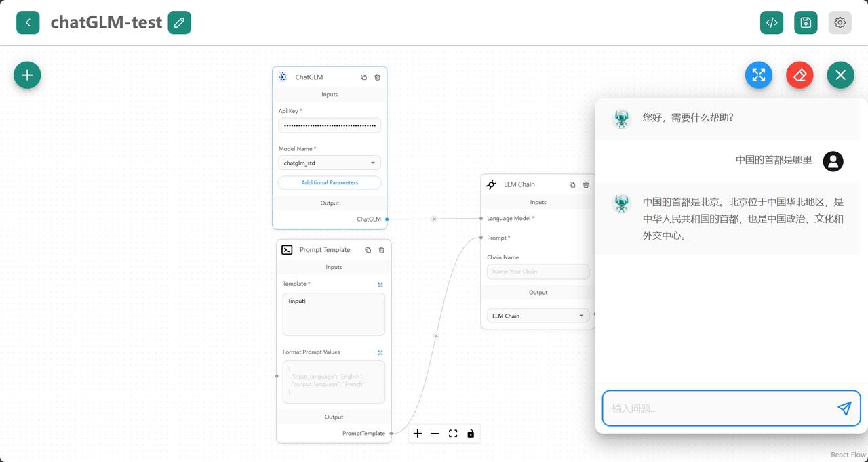868x462 pixels.
Task: Expand the Format Prompt Values editor
Action: tap(380, 352)
